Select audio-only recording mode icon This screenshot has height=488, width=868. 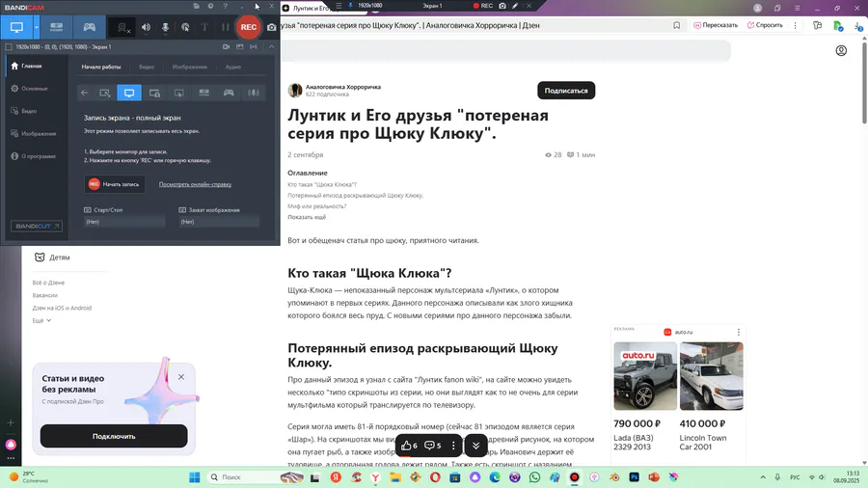pyautogui.click(x=254, y=93)
